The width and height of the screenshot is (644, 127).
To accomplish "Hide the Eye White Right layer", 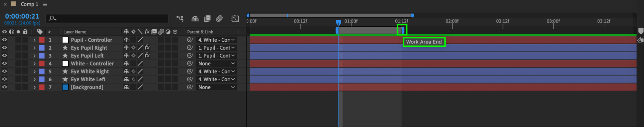I will [4, 71].
